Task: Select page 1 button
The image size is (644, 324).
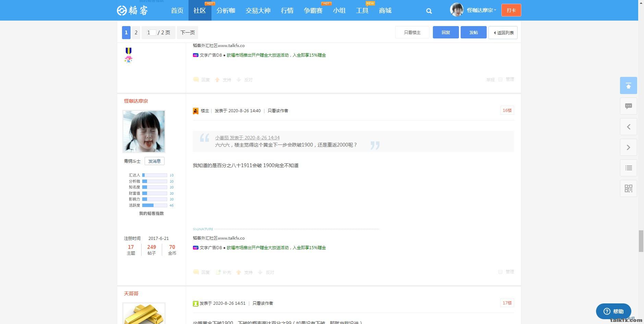Action: point(126,33)
